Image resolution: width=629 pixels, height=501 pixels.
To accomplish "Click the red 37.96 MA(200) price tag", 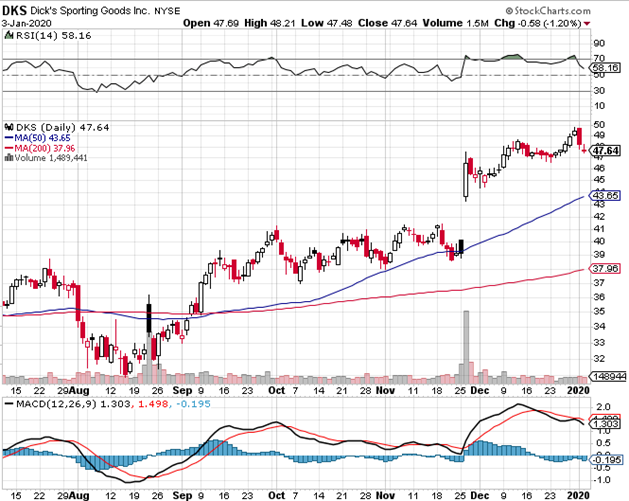I will point(603,268).
